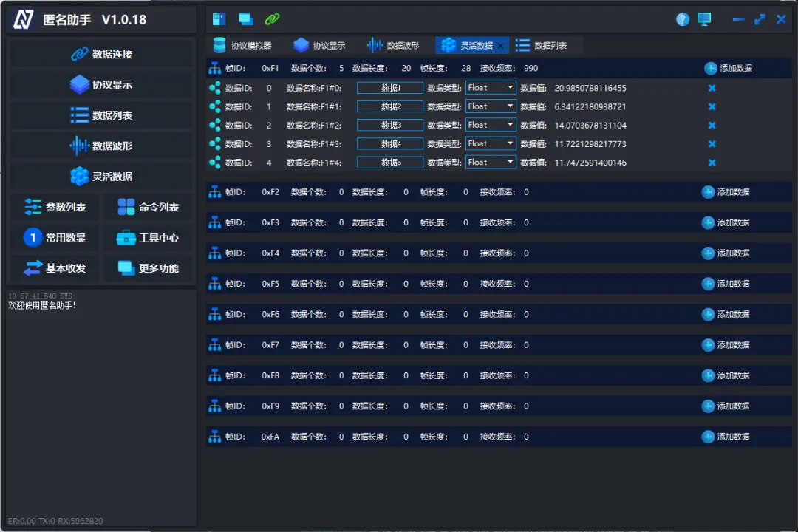The image size is (798, 532).
Task: Close the 灵活数据 tab
Action: click(501, 46)
